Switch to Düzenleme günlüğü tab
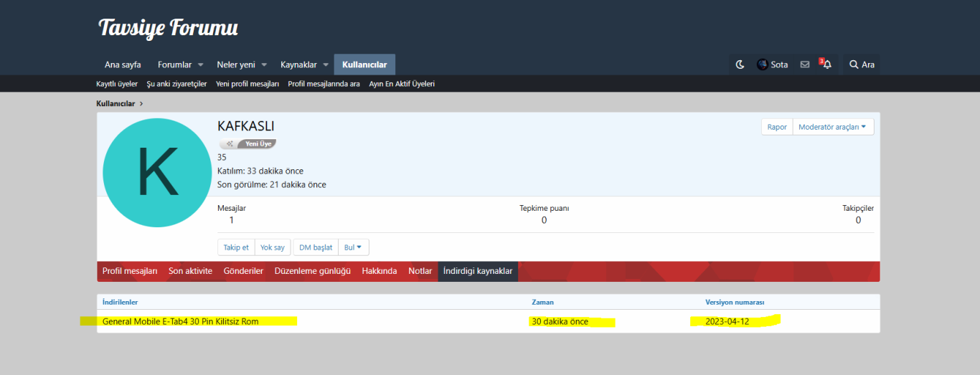 click(313, 271)
